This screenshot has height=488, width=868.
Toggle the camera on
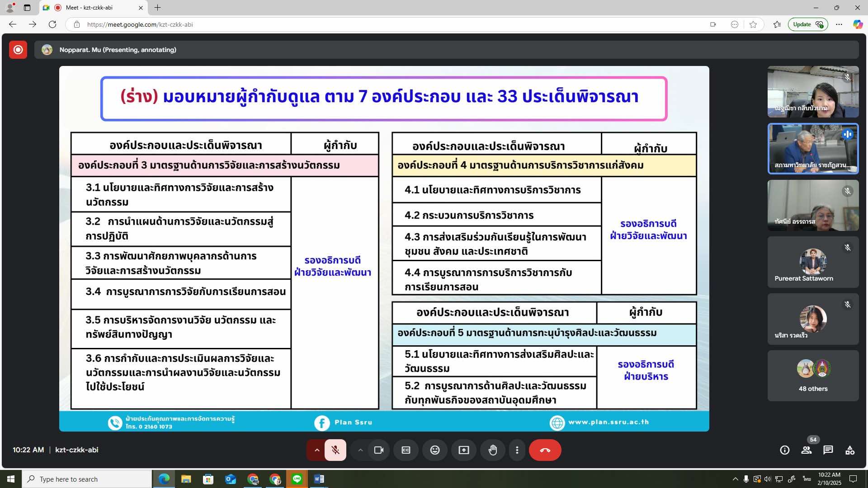[x=379, y=450]
